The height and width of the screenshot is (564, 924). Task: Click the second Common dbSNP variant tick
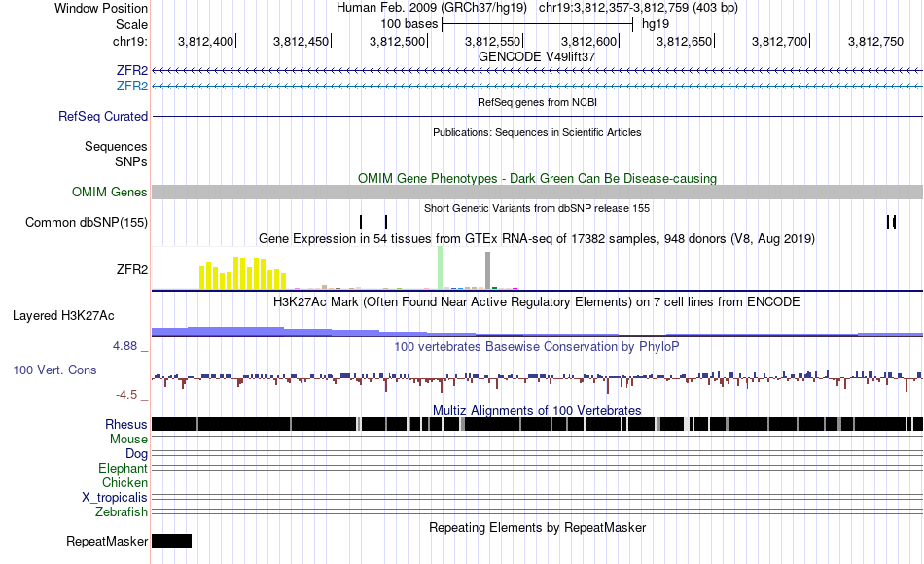point(386,222)
